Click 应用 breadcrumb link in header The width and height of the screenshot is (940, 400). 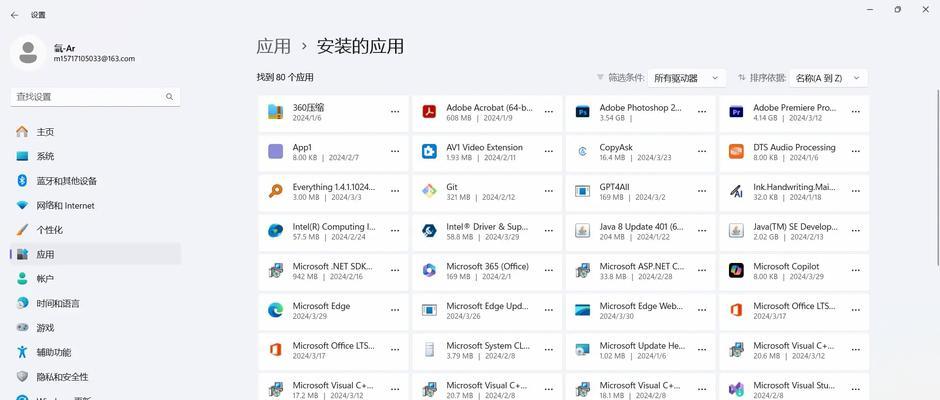pos(273,46)
